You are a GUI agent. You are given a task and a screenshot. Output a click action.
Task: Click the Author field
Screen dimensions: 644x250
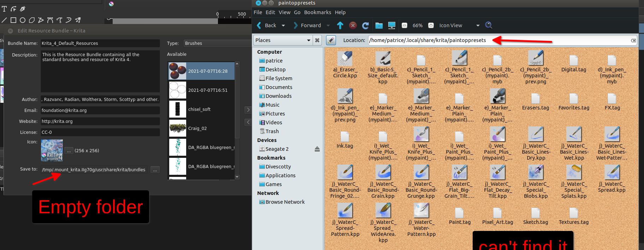point(100,100)
